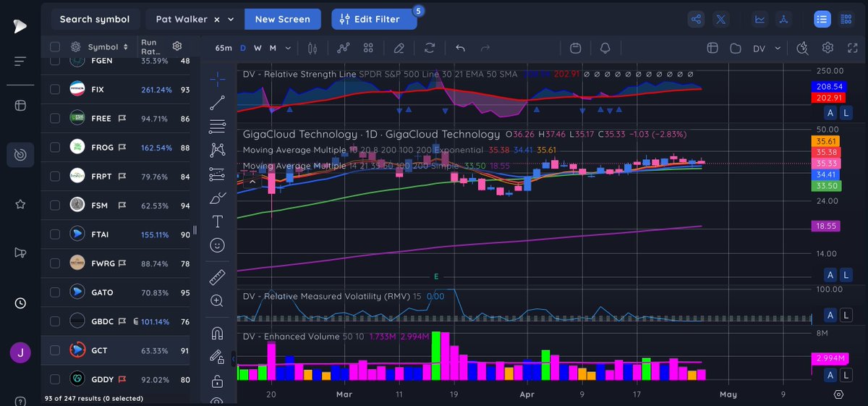This screenshot has height=406, width=868.
Task: Open the line chart view icon
Action: pos(759,20)
